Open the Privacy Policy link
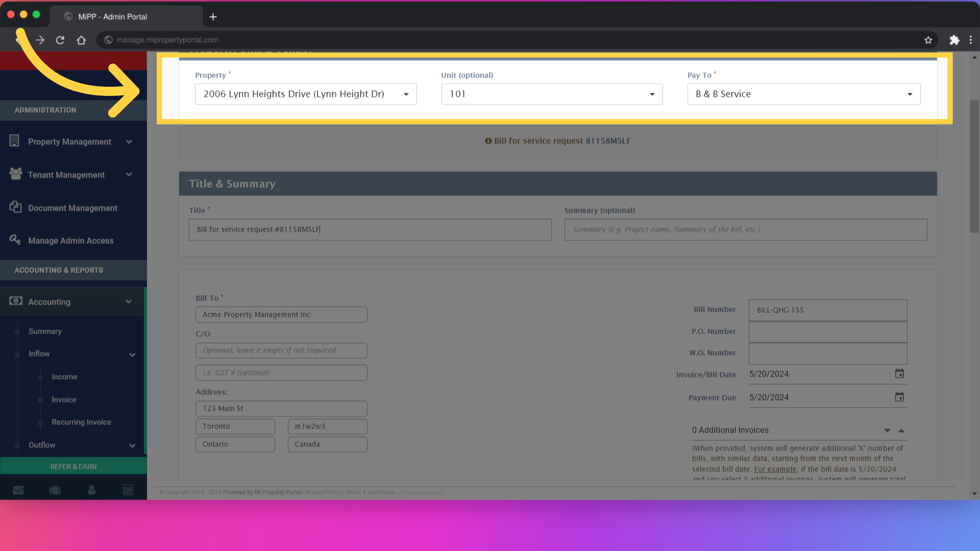The height and width of the screenshot is (551, 980). pyautogui.click(x=323, y=492)
